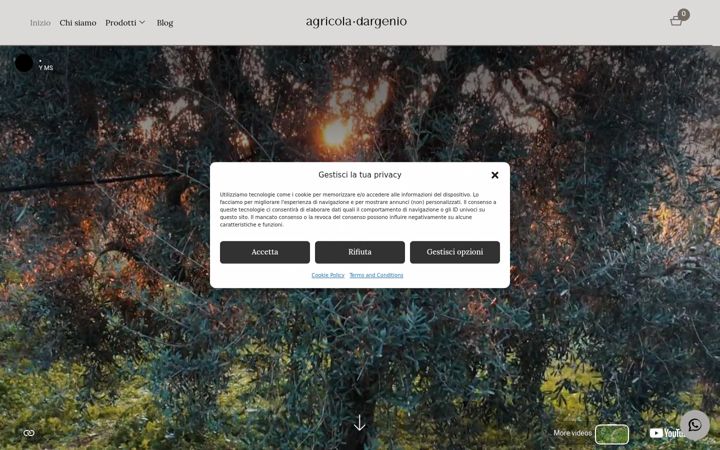Open the Cookie Policy link

tap(328, 275)
